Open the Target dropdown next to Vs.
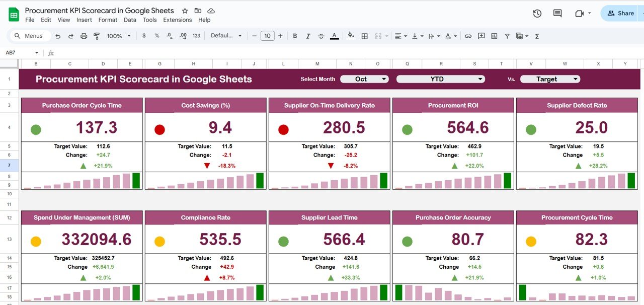The width and height of the screenshot is (644, 305). click(550, 79)
